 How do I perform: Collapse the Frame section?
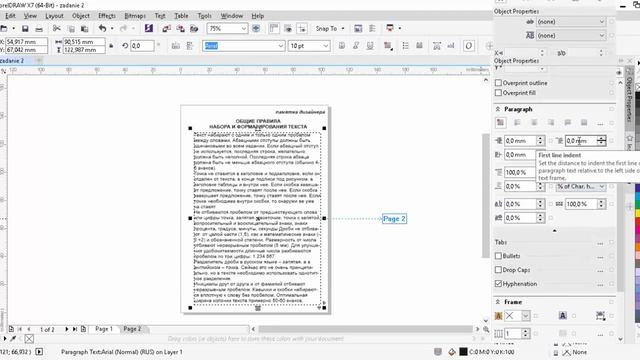coord(498,302)
